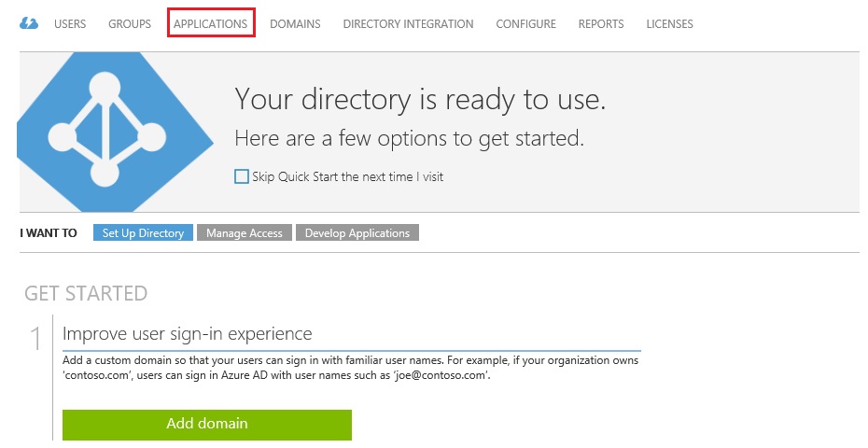Click the step number 1 marker
This screenshot has width=868, height=448.
[x=35, y=339]
